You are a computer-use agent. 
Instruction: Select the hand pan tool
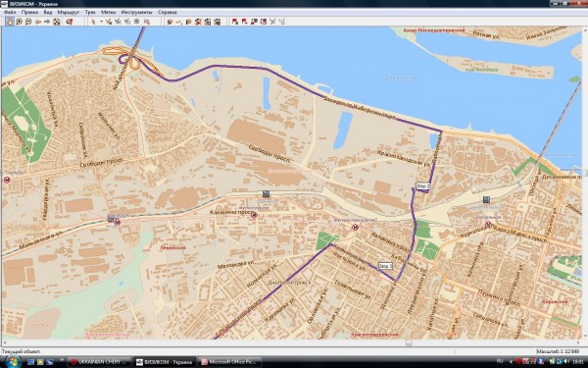coord(10,22)
